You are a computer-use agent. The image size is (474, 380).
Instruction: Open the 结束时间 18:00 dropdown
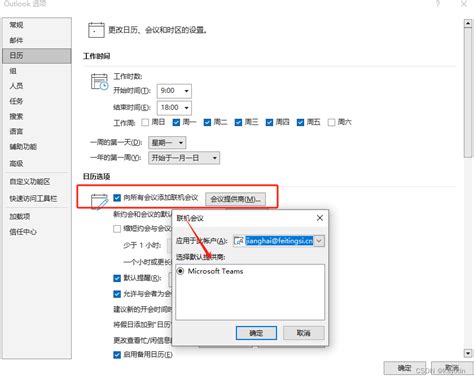pyautogui.click(x=174, y=107)
